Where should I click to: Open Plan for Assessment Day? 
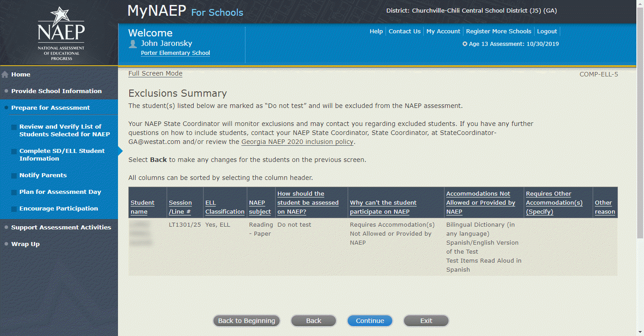pos(60,192)
